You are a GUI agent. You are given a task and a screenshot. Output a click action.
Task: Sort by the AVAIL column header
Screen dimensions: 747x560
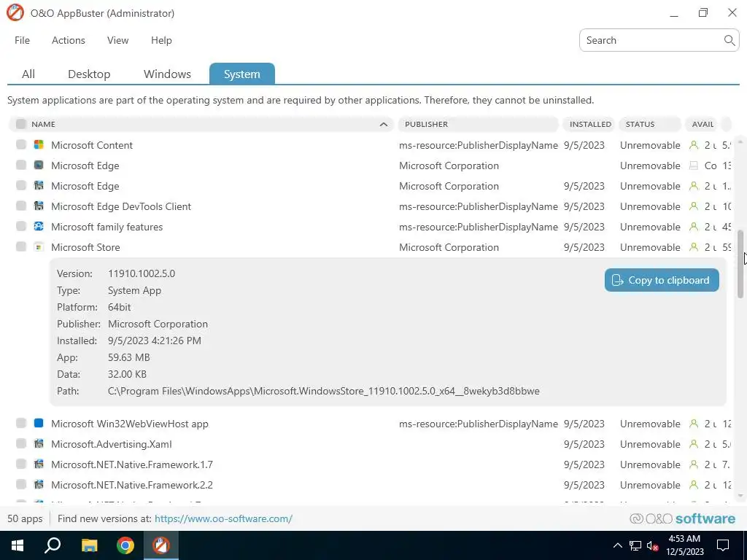(x=703, y=124)
